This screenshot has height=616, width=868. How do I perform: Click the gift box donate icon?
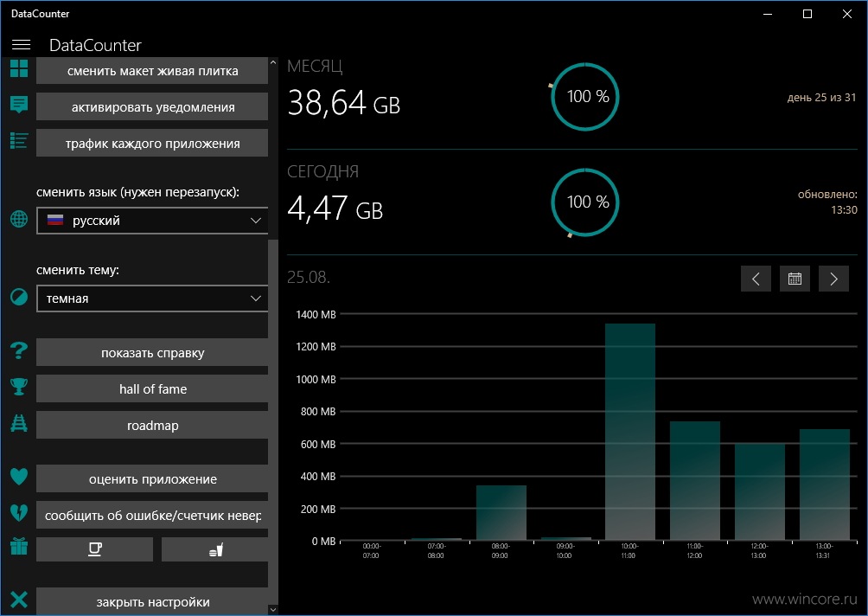click(19, 546)
